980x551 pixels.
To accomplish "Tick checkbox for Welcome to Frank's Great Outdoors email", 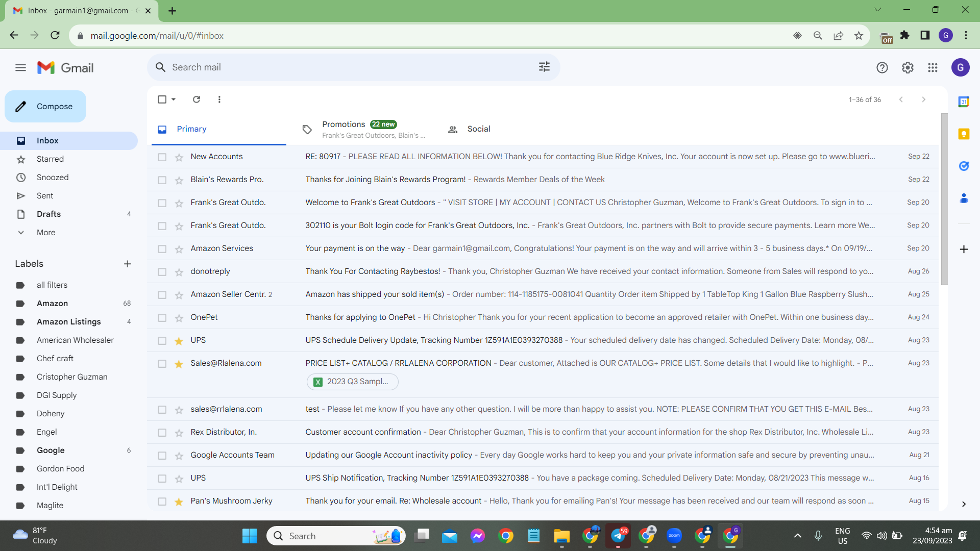I will (162, 203).
